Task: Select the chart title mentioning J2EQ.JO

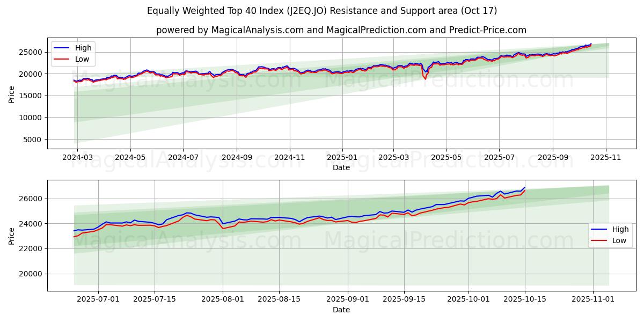Action: pos(322,11)
